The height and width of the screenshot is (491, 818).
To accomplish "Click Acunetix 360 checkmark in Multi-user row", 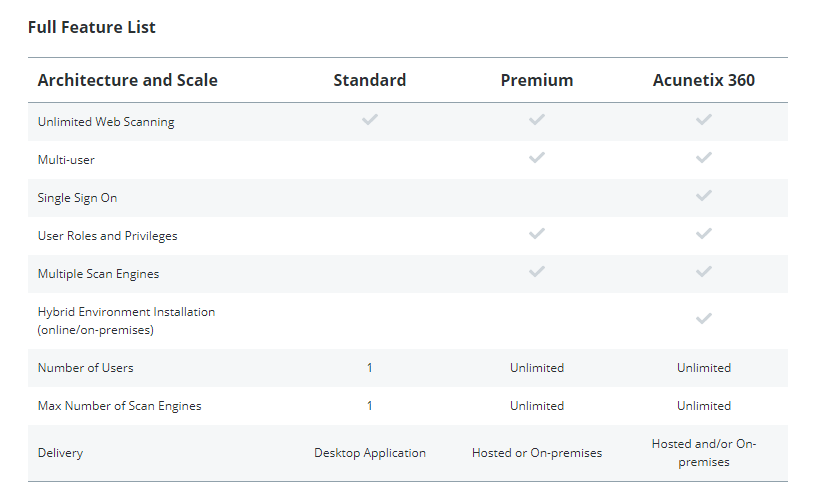I will coord(703,157).
